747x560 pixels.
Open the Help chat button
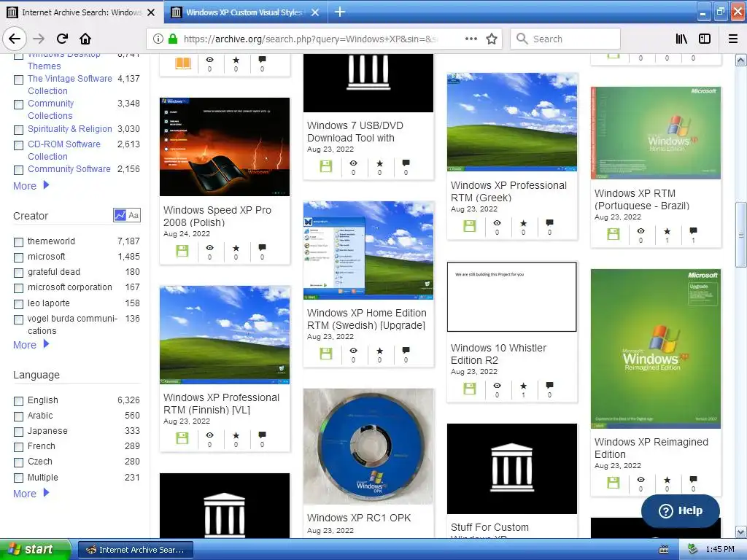pyautogui.click(x=681, y=510)
